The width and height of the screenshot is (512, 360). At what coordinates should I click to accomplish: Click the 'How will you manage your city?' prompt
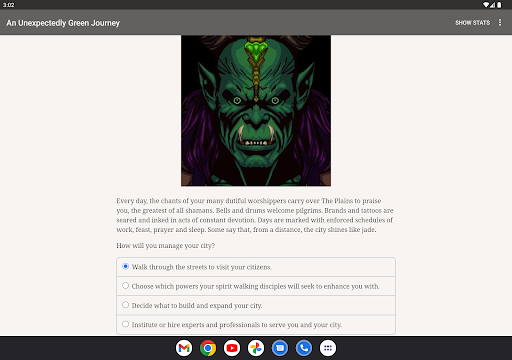(x=166, y=246)
